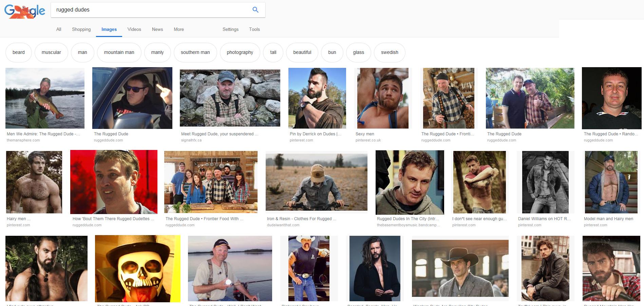
Task: Choose the 'mountain man' suggestion chip
Action: click(119, 52)
